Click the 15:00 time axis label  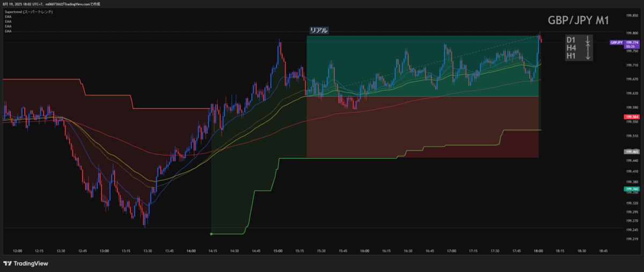277,250
